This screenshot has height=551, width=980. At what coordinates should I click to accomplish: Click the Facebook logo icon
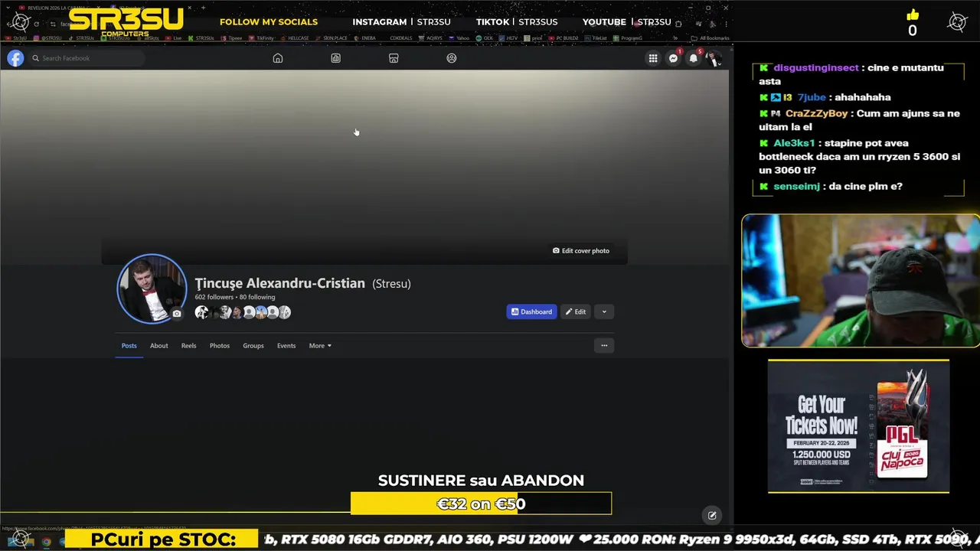15,58
